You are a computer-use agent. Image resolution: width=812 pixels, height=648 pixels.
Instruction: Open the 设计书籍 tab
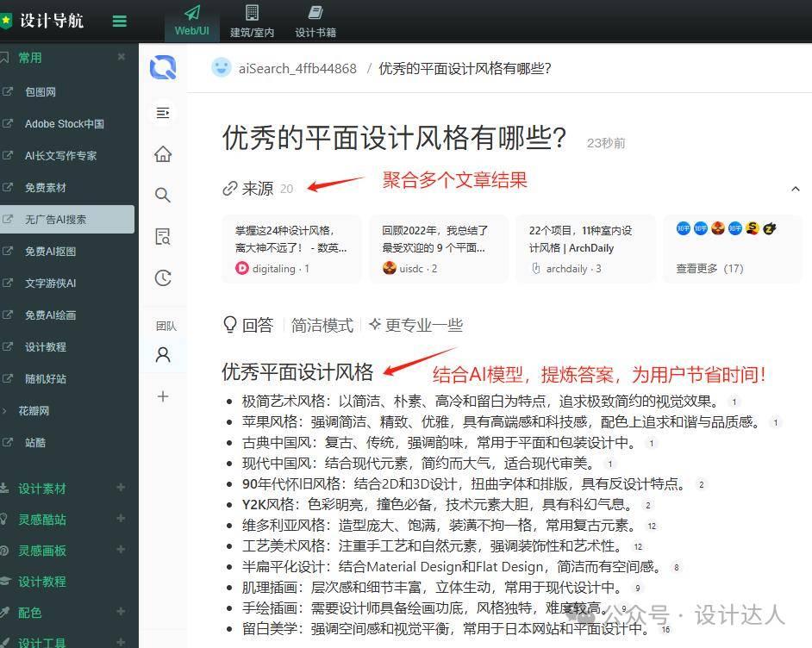click(x=314, y=21)
